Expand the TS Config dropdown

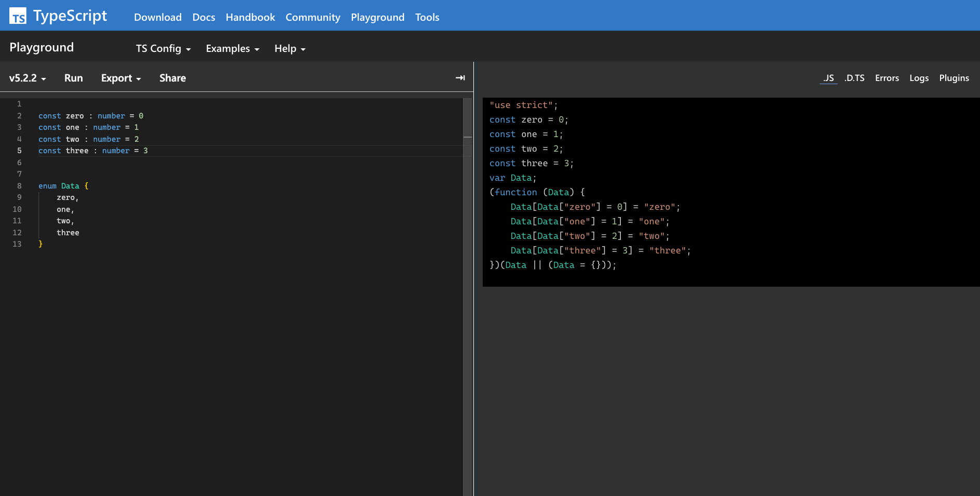coord(164,48)
